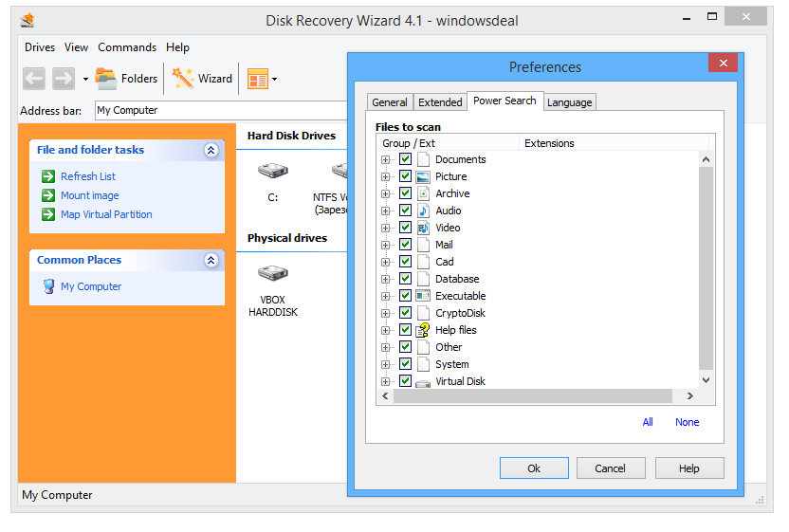The image size is (789, 532).
Task: Click the Archive group icon
Action: pyautogui.click(x=423, y=193)
